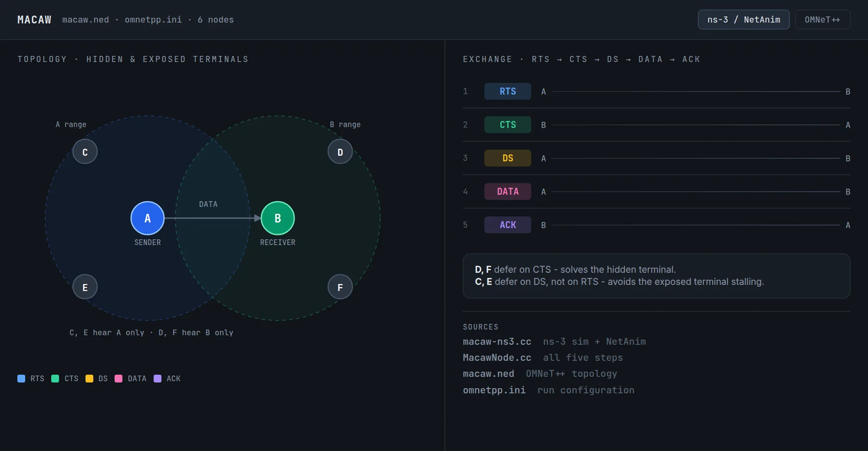Screen dimensions: 868x451
Task: Click step number 1 in exchange list
Action: [465, 92]
